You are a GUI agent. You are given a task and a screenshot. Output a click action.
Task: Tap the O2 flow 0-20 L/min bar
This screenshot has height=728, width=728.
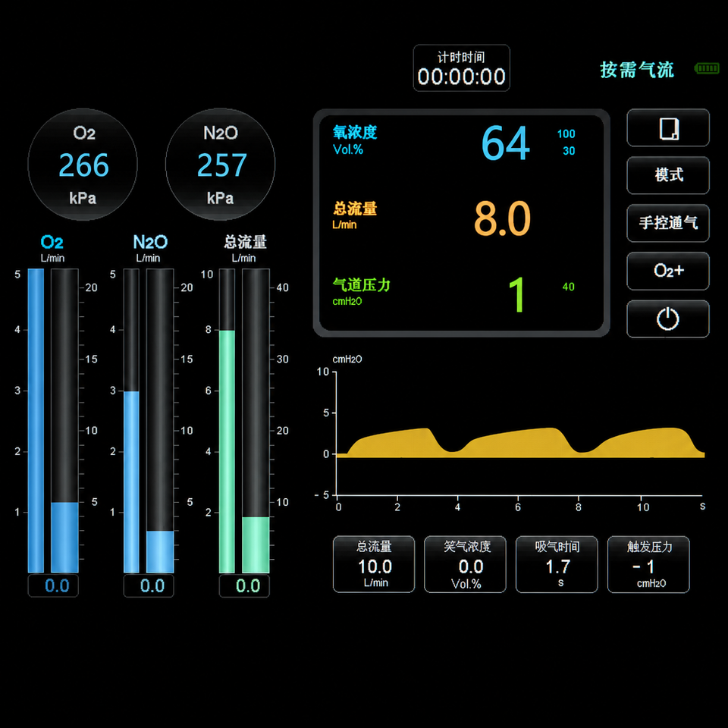click(x=64, y=421)
